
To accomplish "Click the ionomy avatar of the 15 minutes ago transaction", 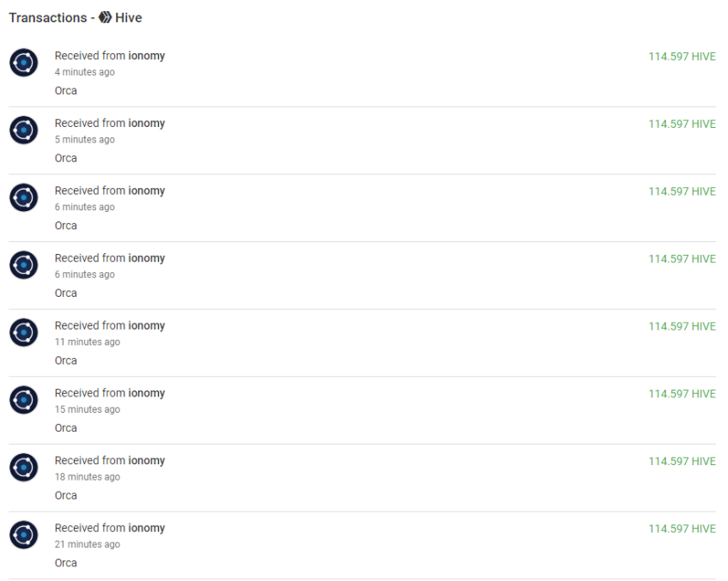I will pyautogui.click(x=24, y=400).
